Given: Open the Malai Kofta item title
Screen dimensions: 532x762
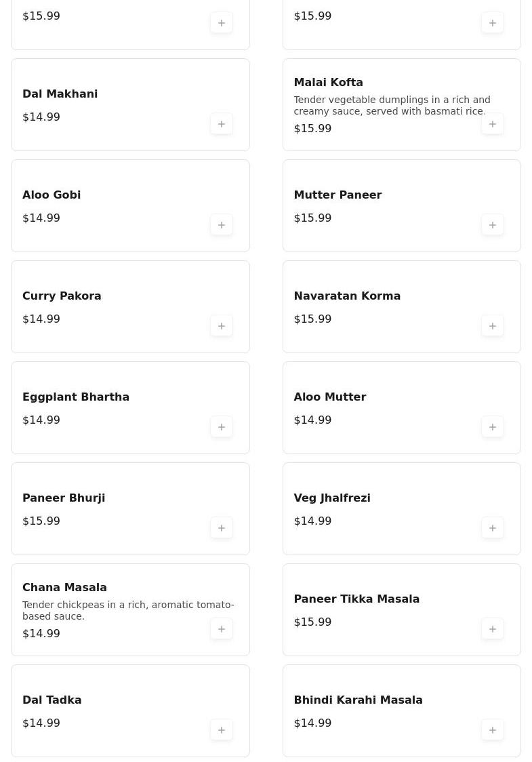Looking at the screenshot, I should point(328,83).
